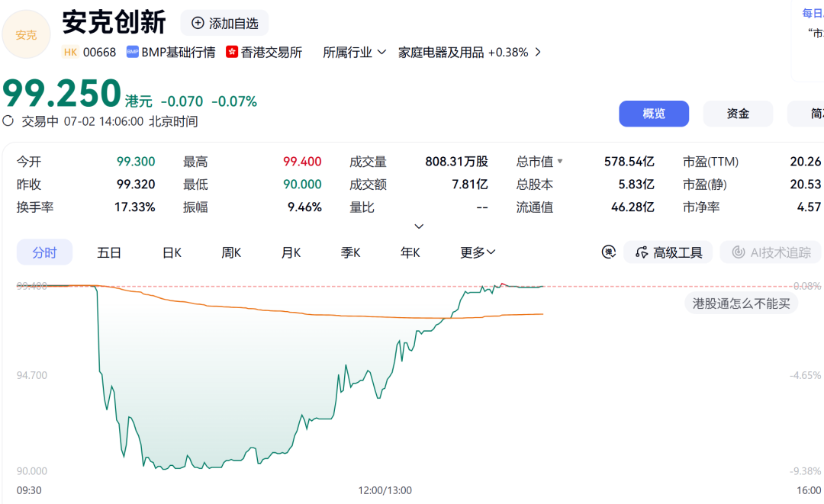
Task: Expand the 所属行业 dropdown
Action: click(x=355, y=52)
